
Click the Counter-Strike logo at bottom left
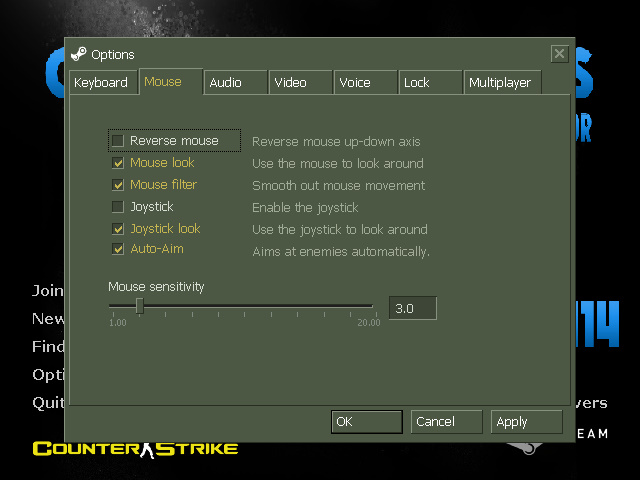(x=135, y=448)
